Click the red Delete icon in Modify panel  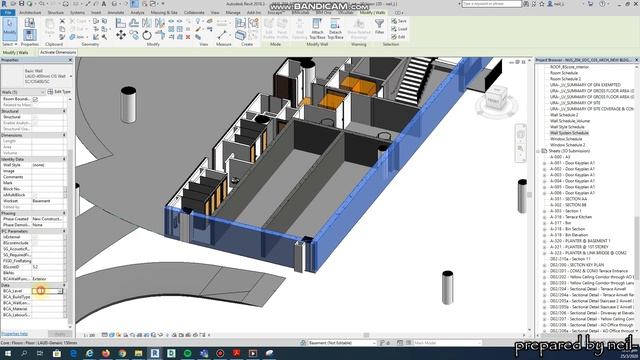[x=188, y=37]
